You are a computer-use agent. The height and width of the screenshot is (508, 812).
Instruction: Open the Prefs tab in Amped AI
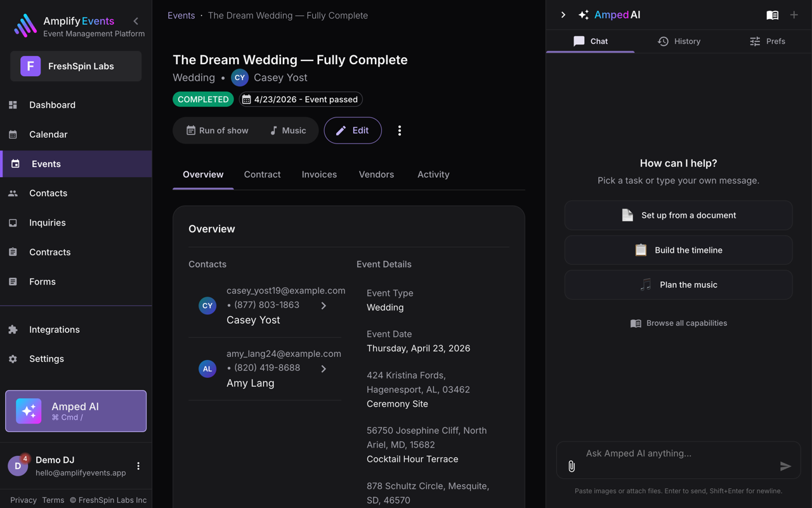768,41
